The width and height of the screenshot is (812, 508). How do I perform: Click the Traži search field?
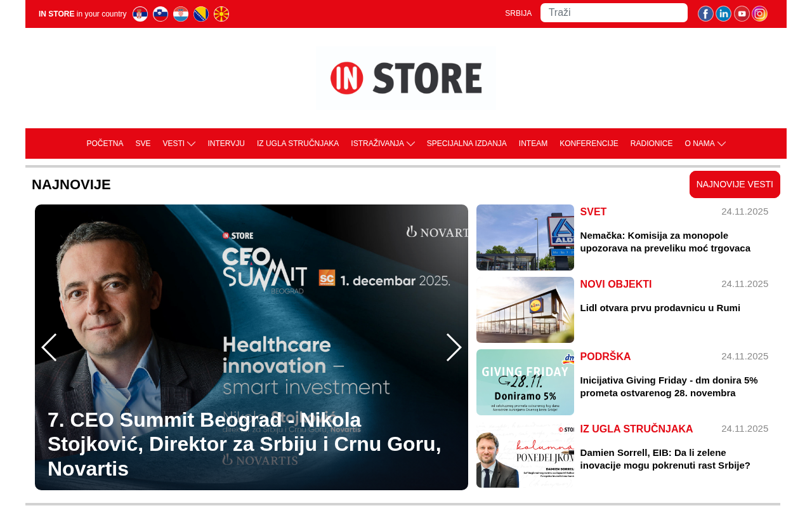[x=614, y=13]
